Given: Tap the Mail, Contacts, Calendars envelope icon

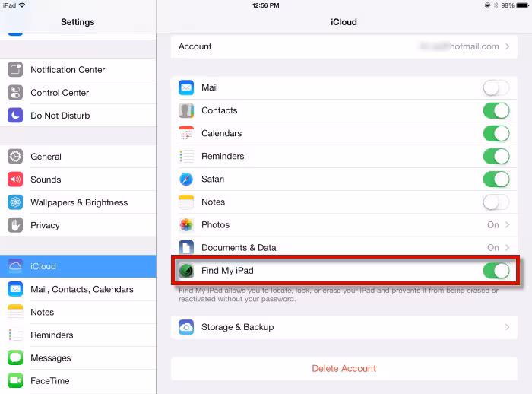Looking at the screenshot, I should [x=15, y=289].
